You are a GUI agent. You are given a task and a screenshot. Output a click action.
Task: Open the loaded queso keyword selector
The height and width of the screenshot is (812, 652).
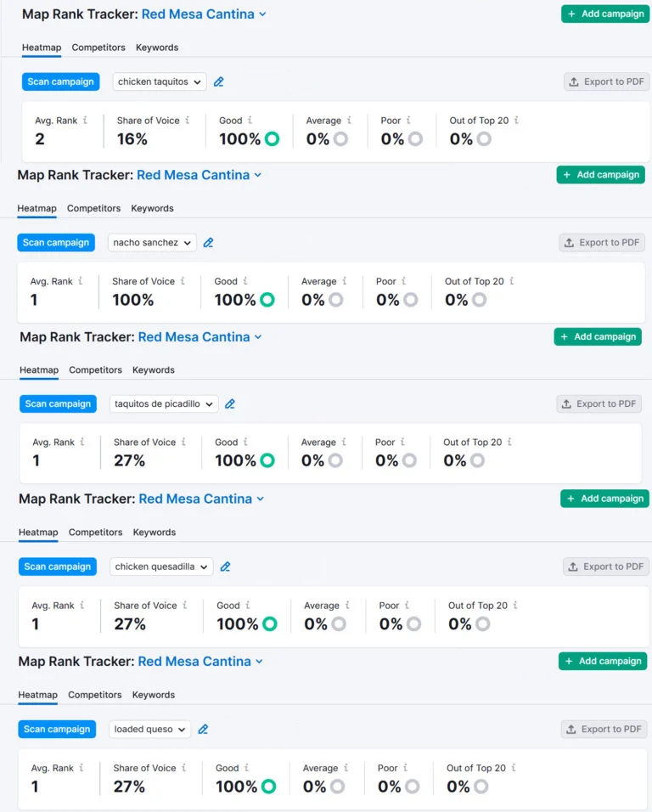pyautogui.click(x=149, y=730)
